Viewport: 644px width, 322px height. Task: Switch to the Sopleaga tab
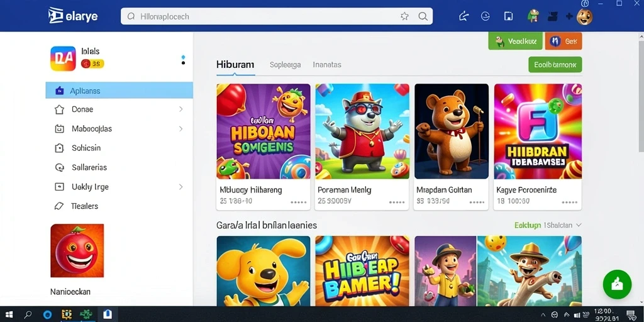(285, 65)
